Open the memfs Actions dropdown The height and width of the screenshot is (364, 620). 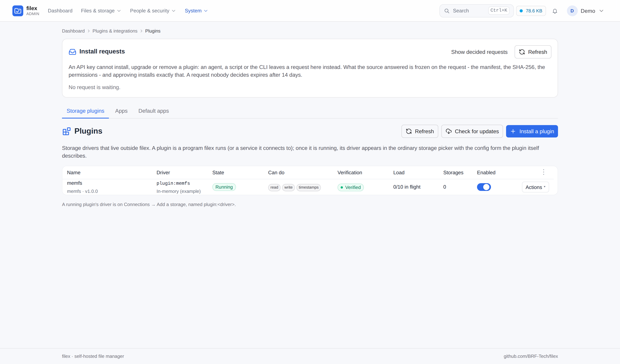(535, 187)
